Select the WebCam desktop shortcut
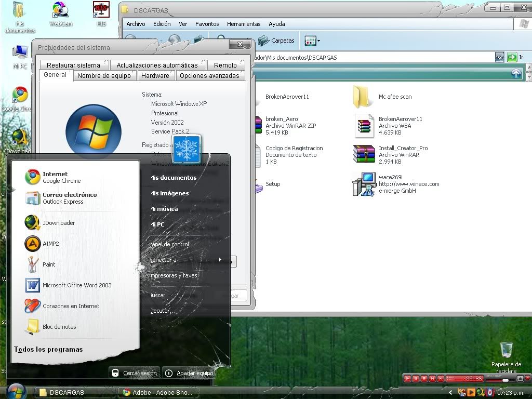 click(x=61, y=14)
